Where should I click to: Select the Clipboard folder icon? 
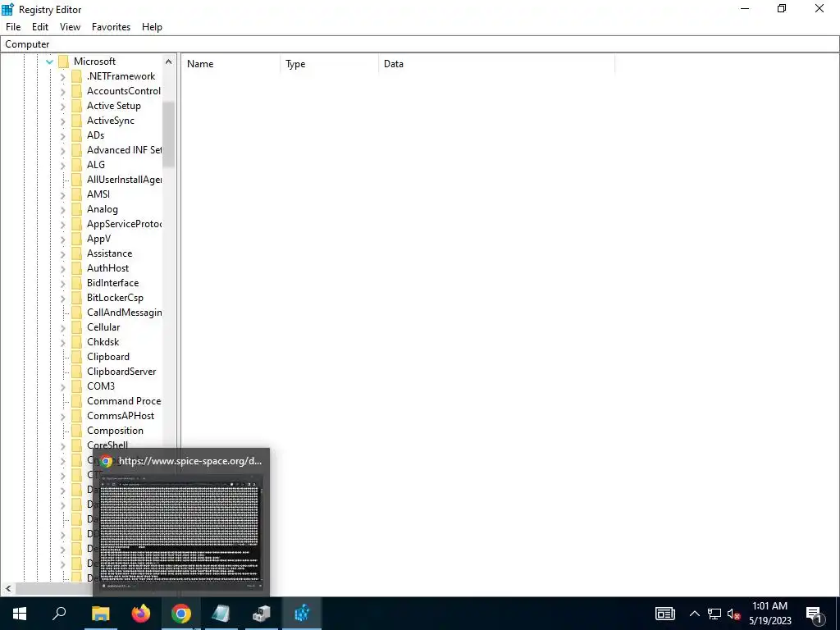(77, 356)
